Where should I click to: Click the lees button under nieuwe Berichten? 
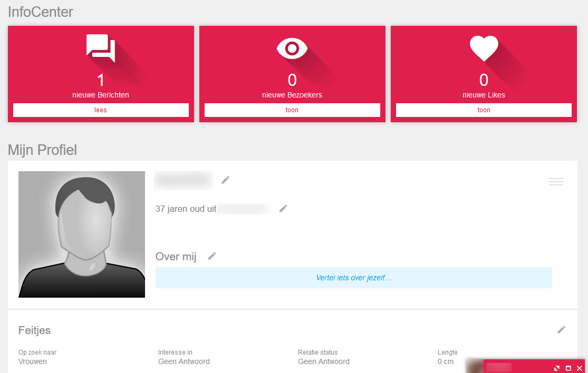point(100,110)
